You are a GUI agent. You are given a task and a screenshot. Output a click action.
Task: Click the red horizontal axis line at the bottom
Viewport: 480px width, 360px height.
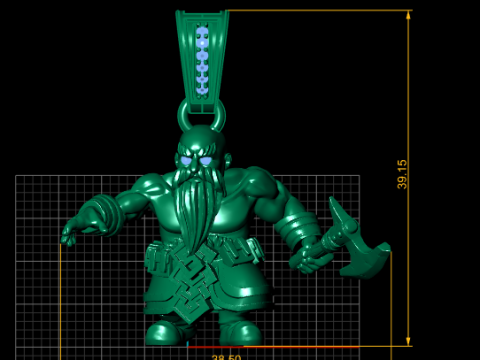coord(273,347)
